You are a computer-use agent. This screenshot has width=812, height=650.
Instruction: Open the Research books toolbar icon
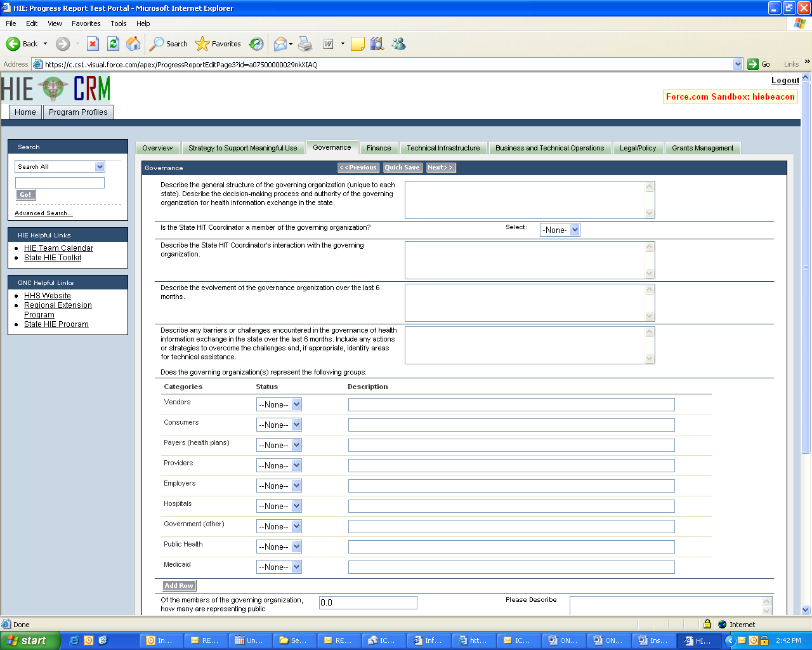(x=377, y=44)
